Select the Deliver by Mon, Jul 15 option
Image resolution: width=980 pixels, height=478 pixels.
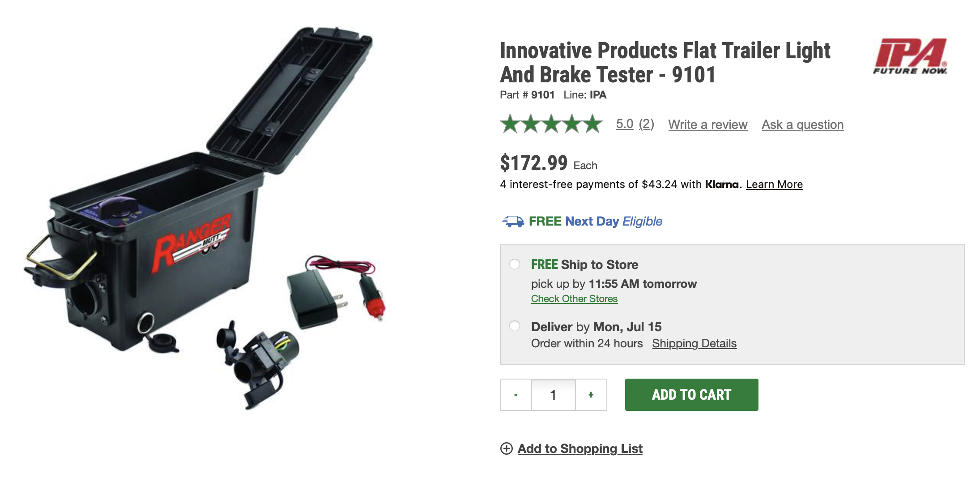(515, 326)
